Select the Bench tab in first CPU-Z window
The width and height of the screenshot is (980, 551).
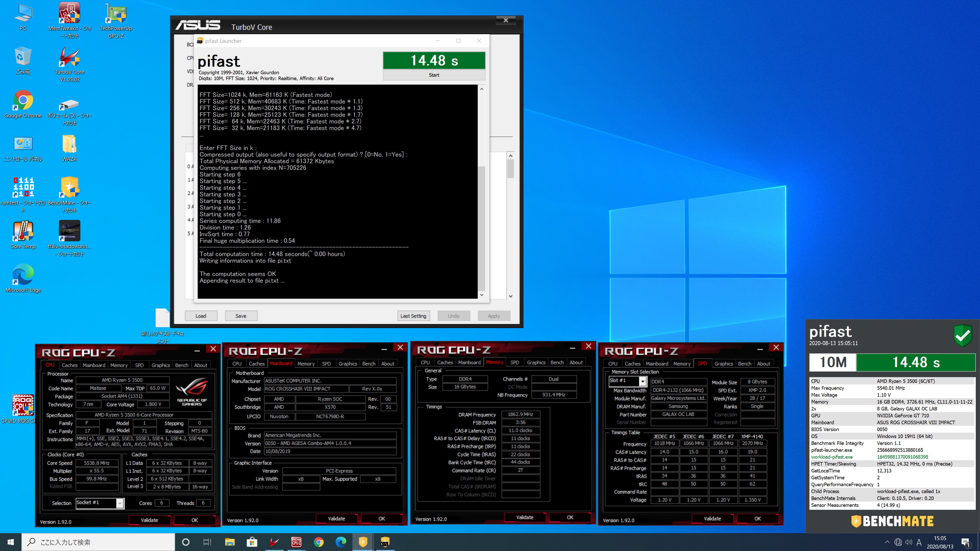pos(181,365)
